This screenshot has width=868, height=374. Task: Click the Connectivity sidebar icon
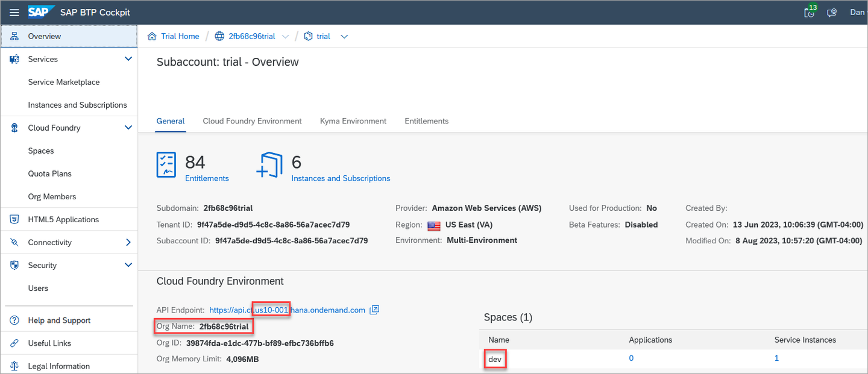click(x=14, y=242)
